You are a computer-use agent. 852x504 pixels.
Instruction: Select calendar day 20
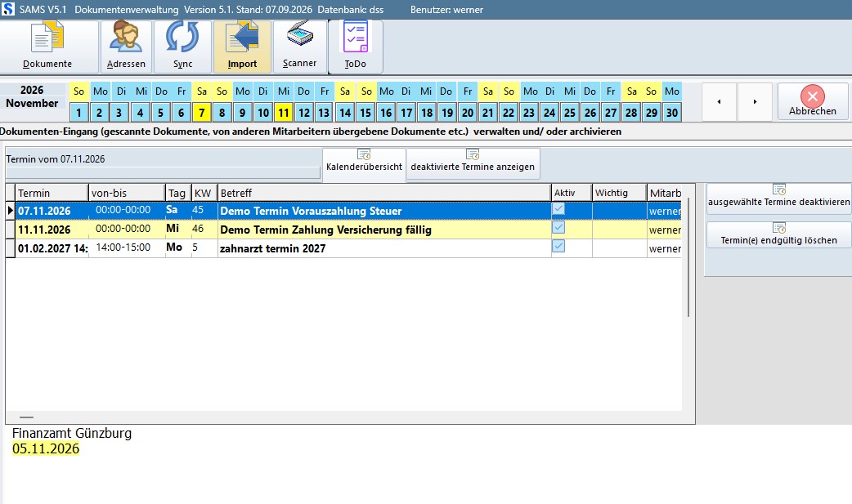[468, 113]
